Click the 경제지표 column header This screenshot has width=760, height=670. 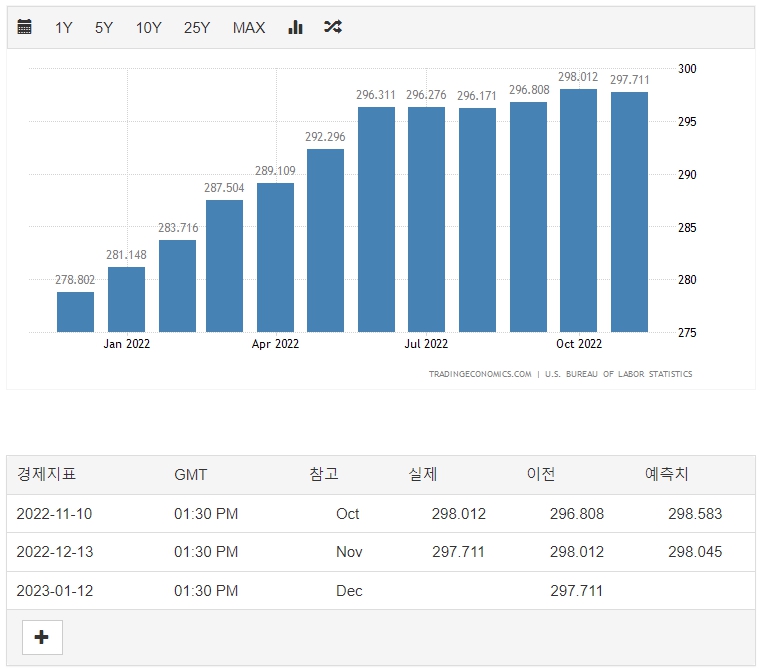point(47,474)
